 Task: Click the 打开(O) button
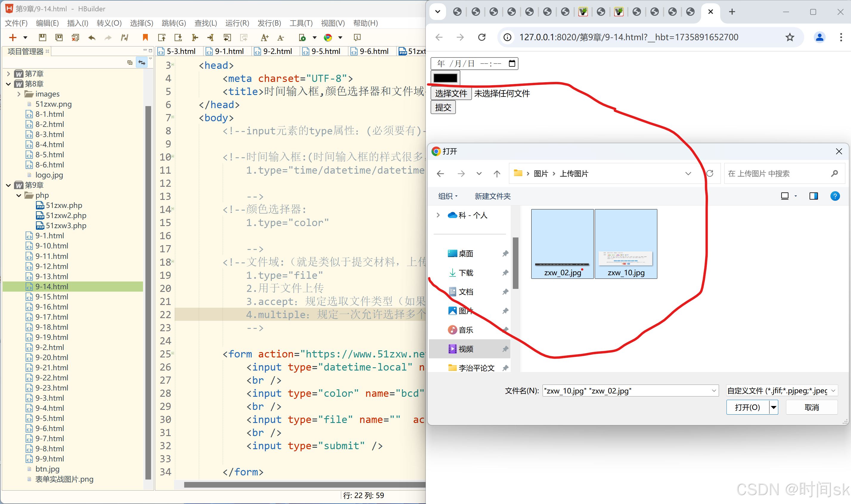click(x=747, y=407)
